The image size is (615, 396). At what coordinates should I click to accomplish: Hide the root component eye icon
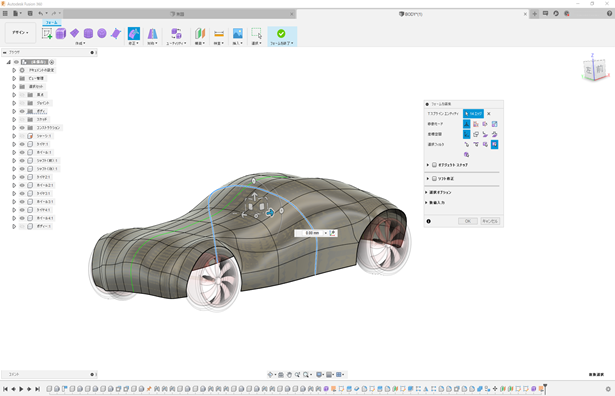(x=16, y=62)
